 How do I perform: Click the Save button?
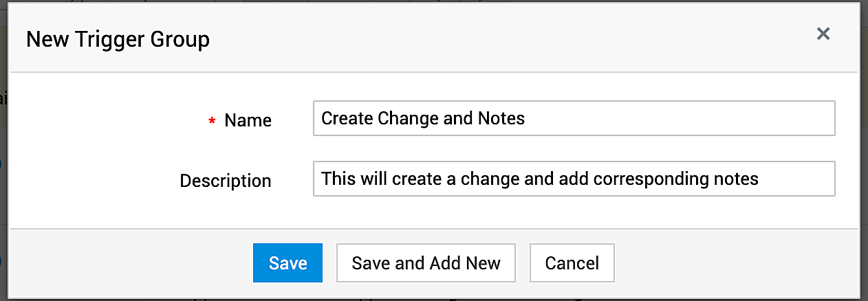point(287,263)
